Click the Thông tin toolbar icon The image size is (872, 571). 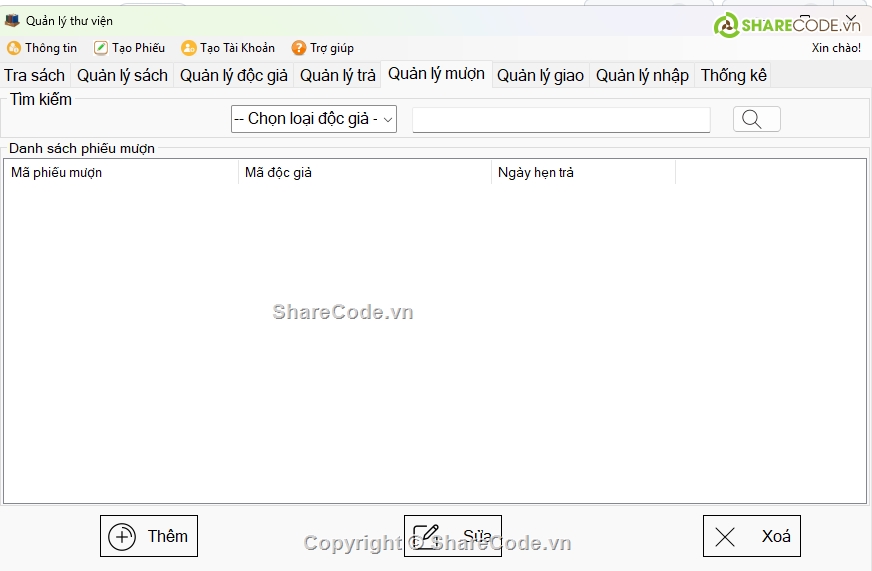click(14, 48)
